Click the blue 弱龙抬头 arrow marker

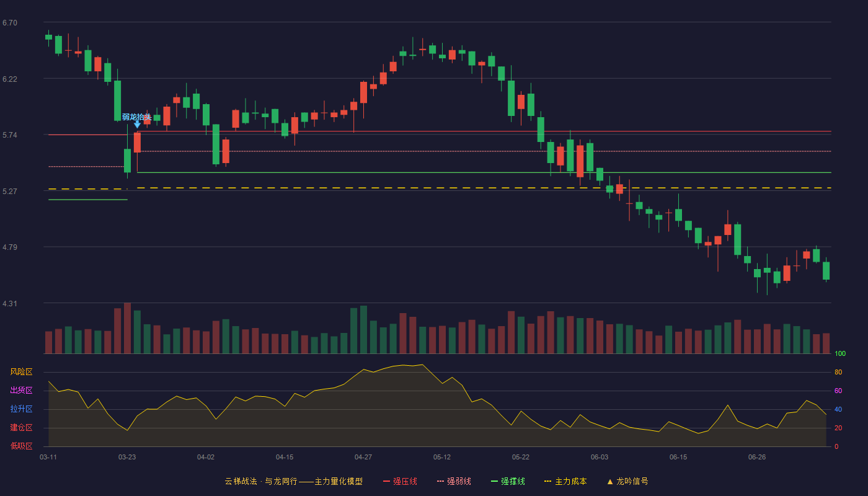pos(137,125)
